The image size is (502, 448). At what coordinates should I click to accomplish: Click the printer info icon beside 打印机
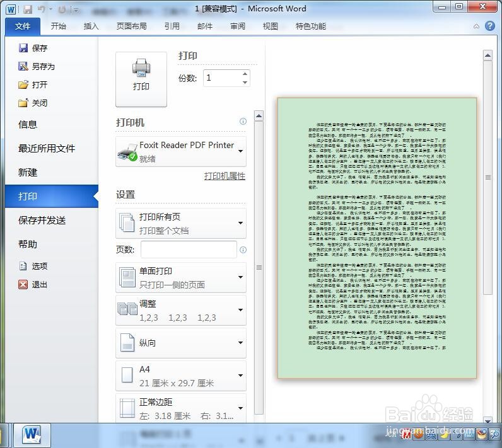[x=243, y=121]
